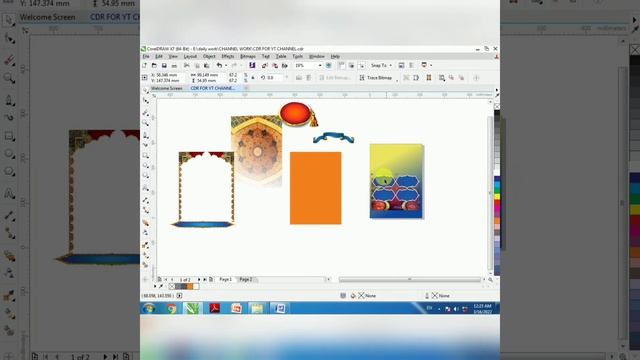Select the Pick tool in the toolbox

click(145, 91)
